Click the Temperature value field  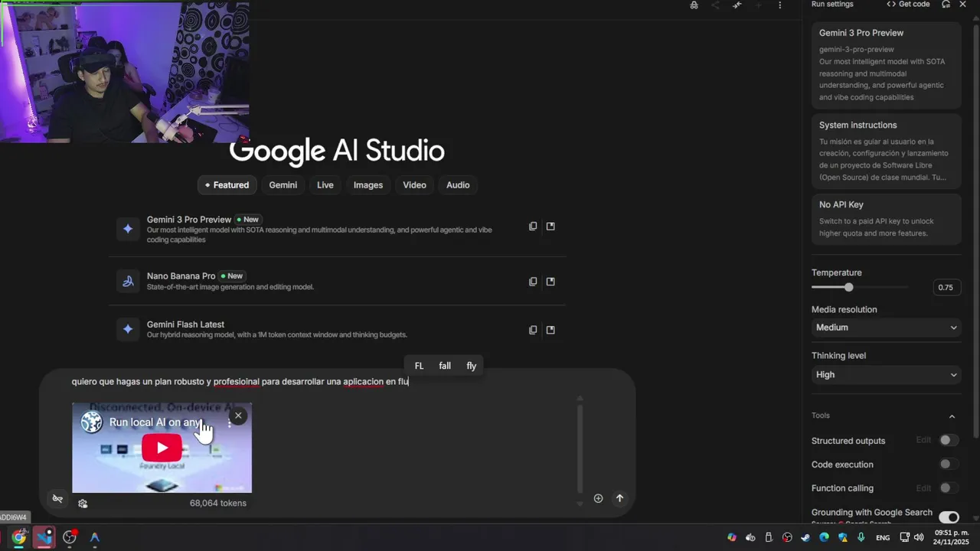click(946, 288)
